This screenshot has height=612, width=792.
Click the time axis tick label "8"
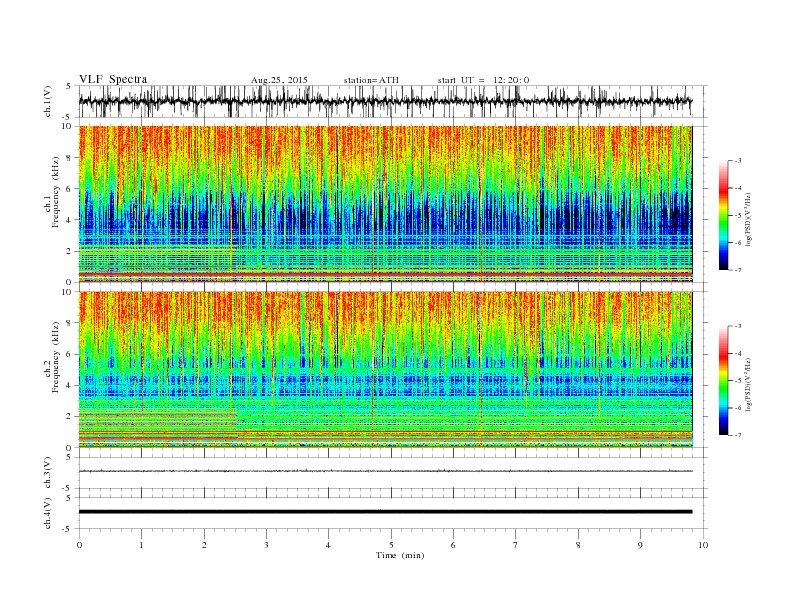click(578, 545)
